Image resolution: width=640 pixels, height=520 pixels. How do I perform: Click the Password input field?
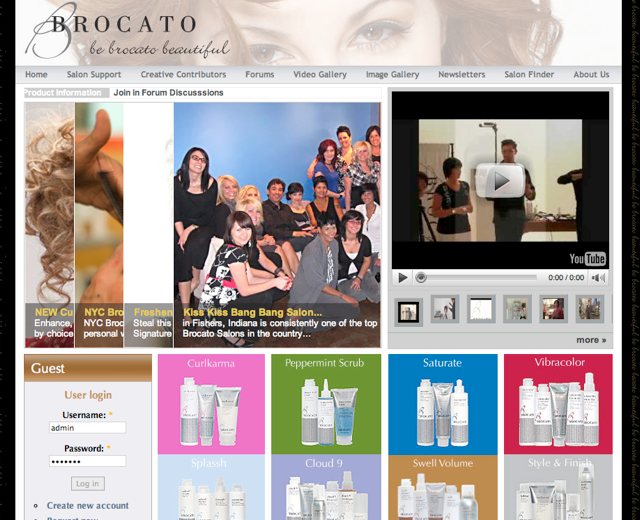(87, 461)
